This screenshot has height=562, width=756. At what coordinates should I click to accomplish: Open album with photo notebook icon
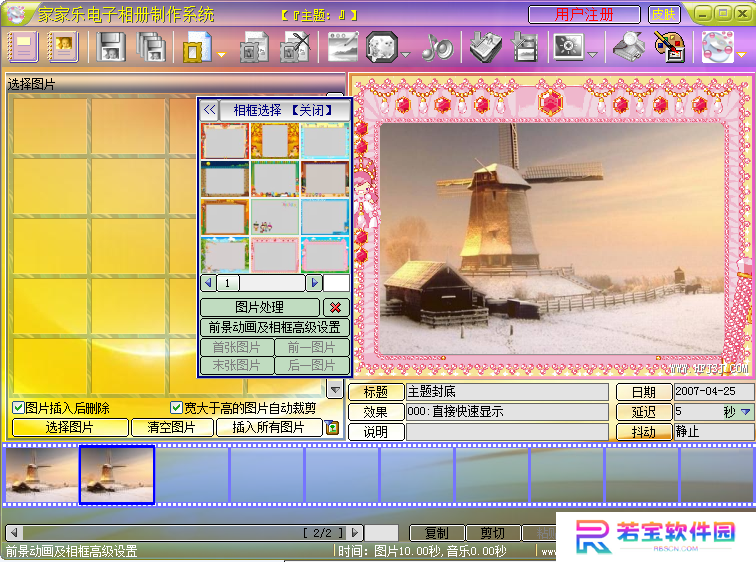(63, 46)
